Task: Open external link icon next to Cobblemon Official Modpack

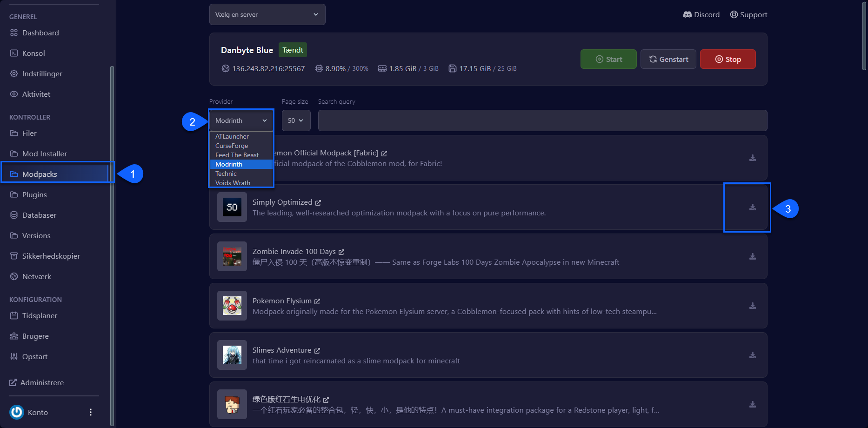Action: click(384, 154)
